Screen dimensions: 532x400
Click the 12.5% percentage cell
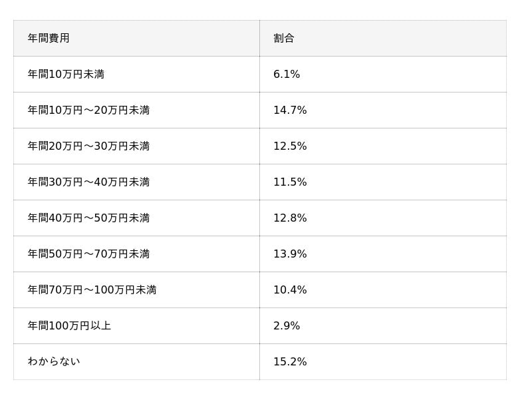click(290, 146)
